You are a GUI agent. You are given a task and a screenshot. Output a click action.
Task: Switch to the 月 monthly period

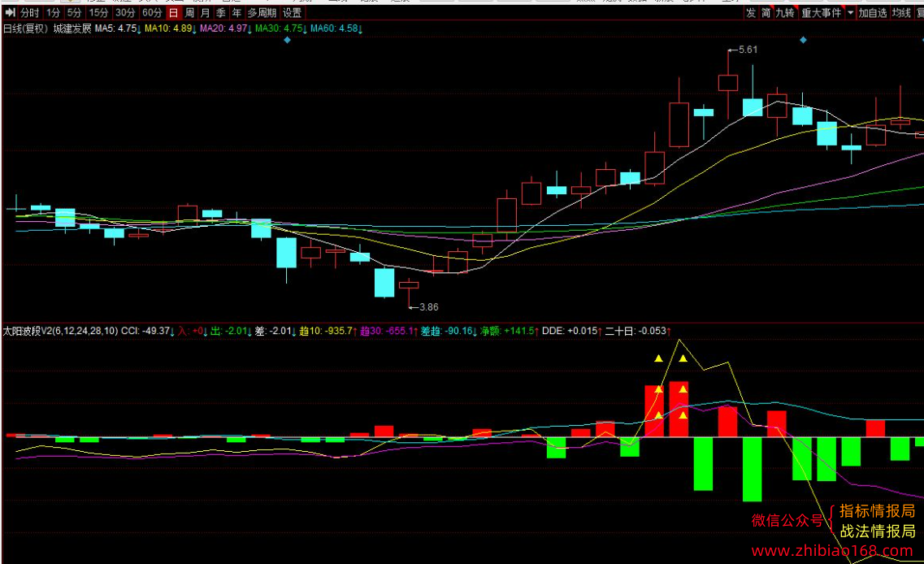[205, 12]
